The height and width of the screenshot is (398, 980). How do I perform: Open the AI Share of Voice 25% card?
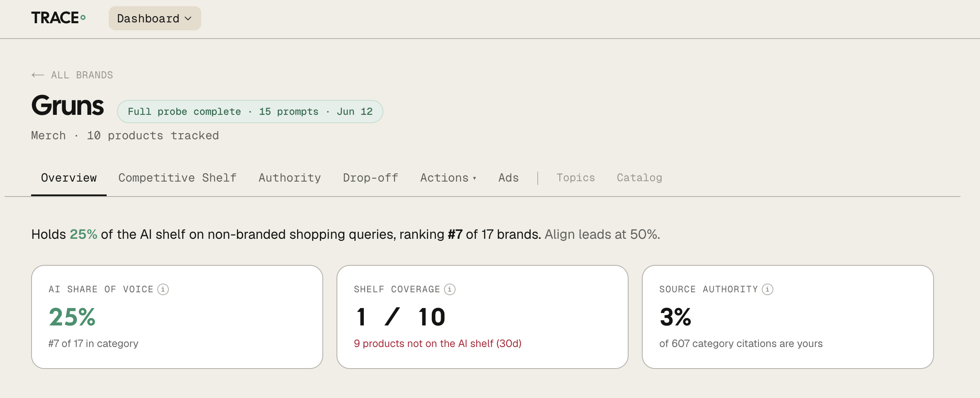click(x=177, y=317)
